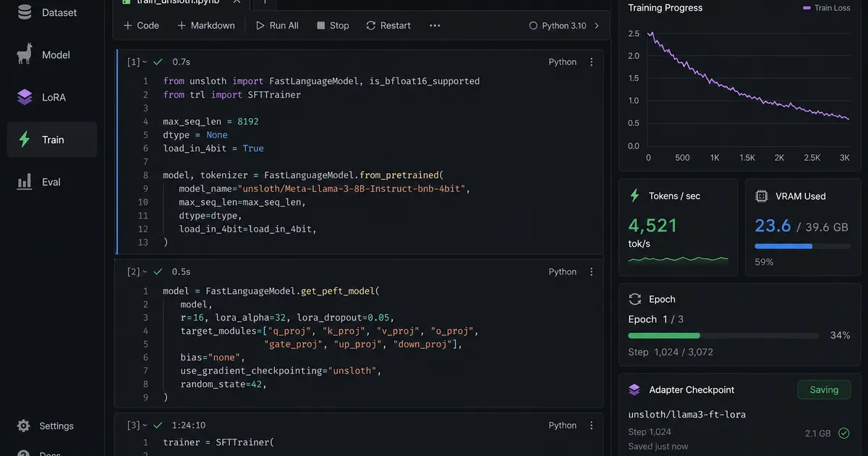Select the Train item in sidebar
The image size is (868, 456).
(52, 140)
